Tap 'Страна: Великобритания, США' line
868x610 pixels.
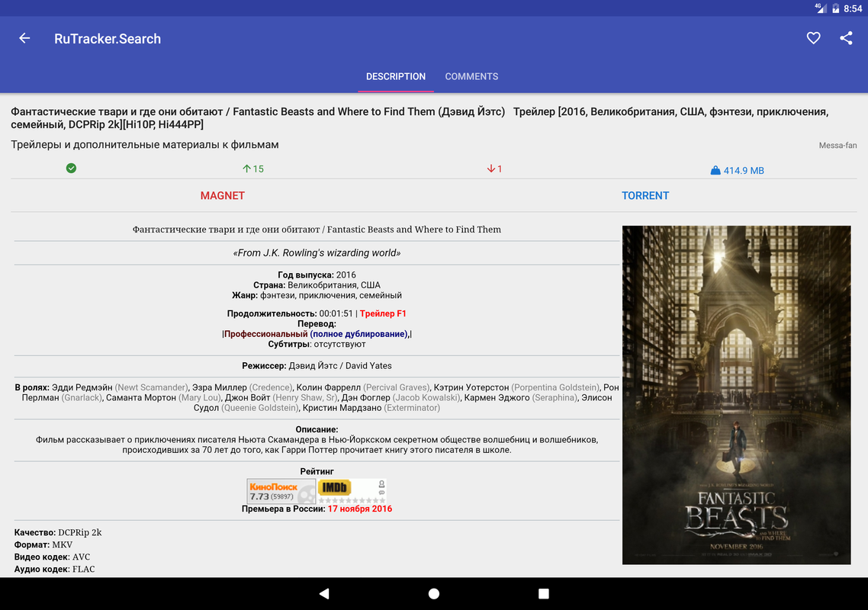point(317,285)
